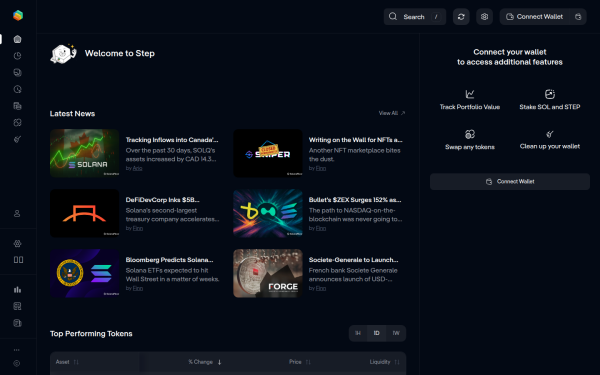This screenshot has height=375, width=600.
Task: Click the 'Latest News' heading
Action: [72, 114]
